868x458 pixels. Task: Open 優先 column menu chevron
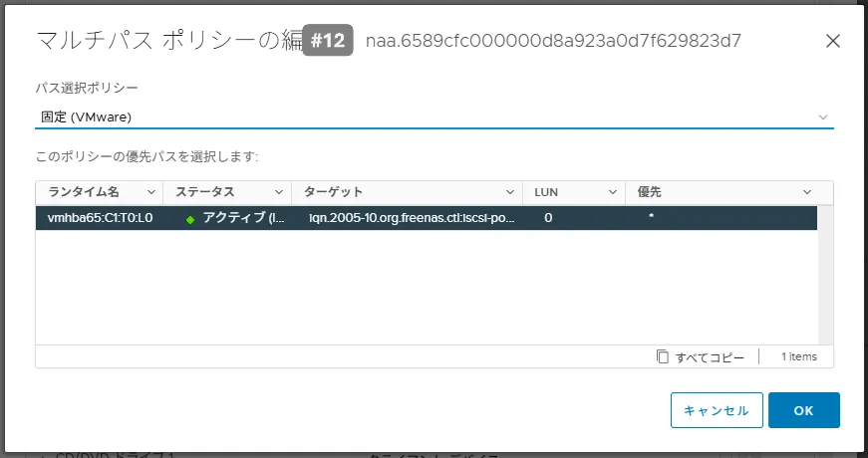pyautogui.click(x=807, y=192)
